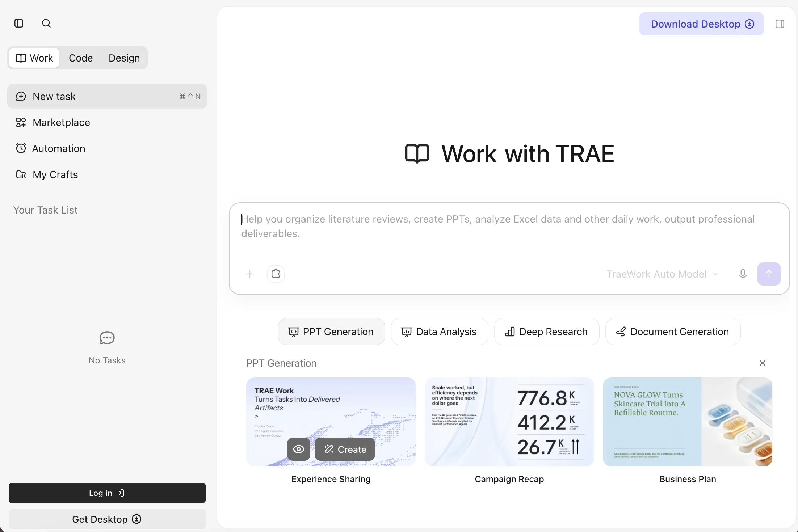The height and width of the screenshot is (532, 798).
Task: Select the PPT Generation chip
Action: [x=331, y=332]
